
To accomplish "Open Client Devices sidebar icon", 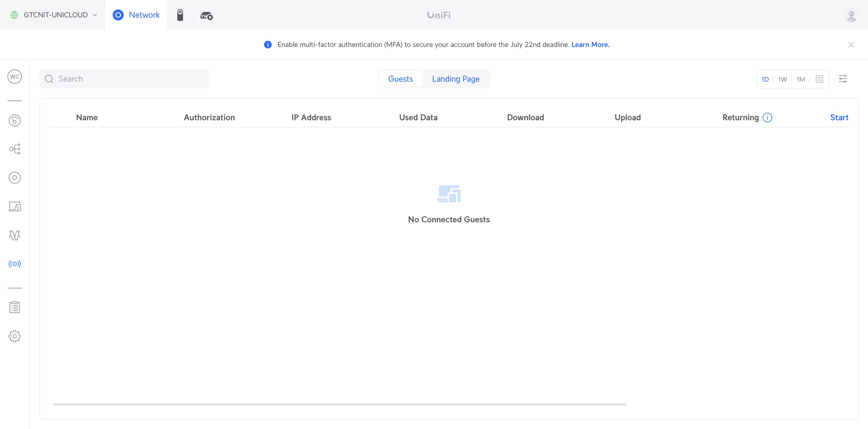I will click(x=14, y=206).
